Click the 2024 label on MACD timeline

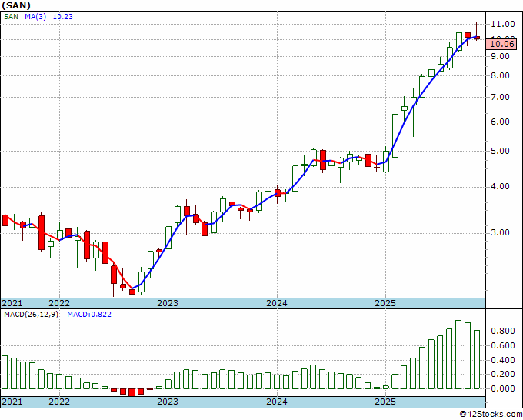click(x=277, y=402)
